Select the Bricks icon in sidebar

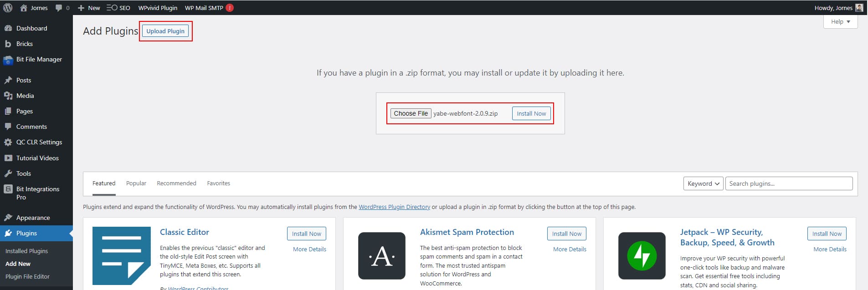[x=9, y=44]
